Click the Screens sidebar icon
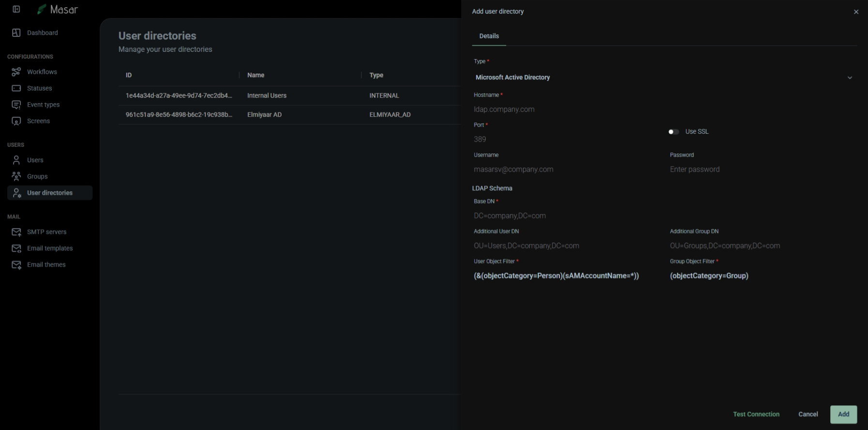Screen dimensions: 868x430 coord(16,121)
